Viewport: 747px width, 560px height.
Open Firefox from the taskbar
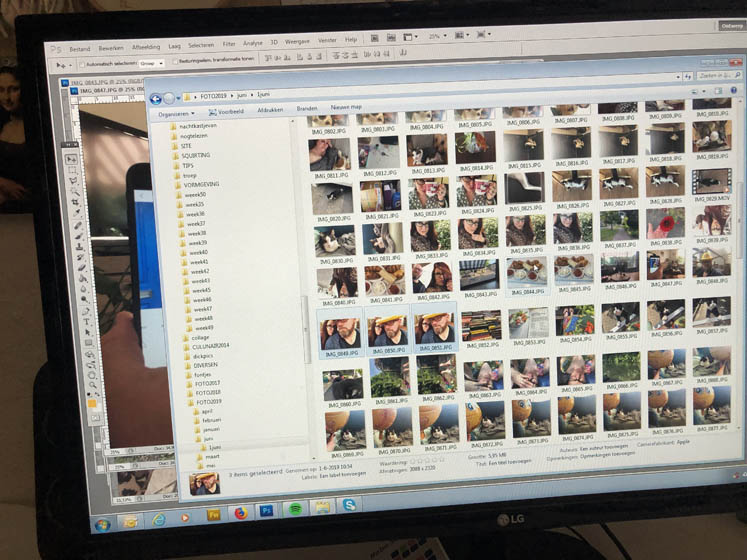click(240, 513)
